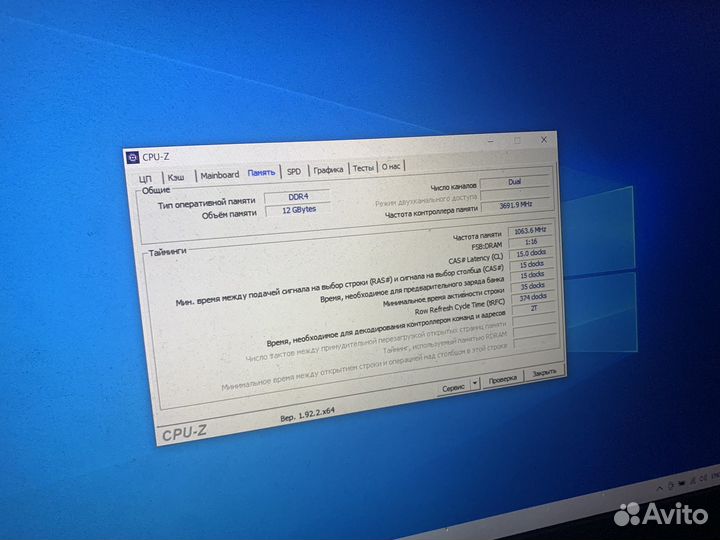Click the 1063.6 MHz memory frequency value

point(530,231)
